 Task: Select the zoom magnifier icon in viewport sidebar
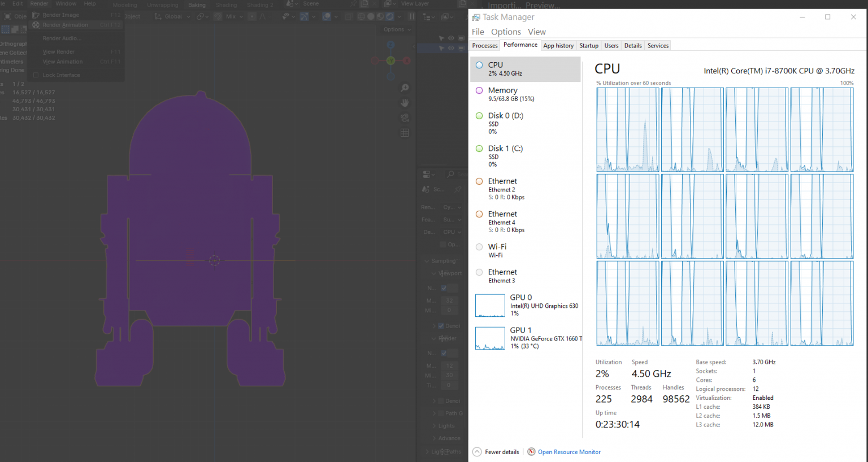405,88
